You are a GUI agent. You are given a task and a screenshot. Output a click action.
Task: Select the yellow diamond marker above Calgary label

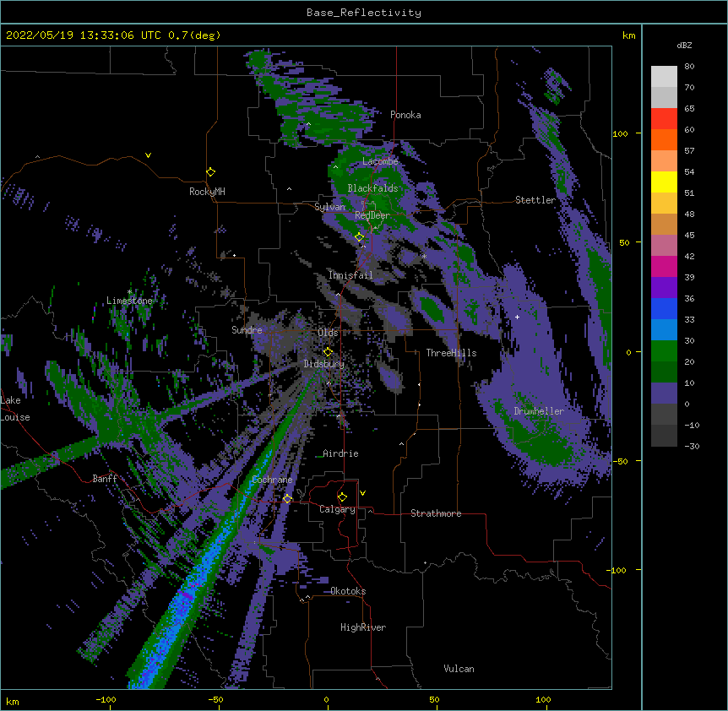pos(342,497)
